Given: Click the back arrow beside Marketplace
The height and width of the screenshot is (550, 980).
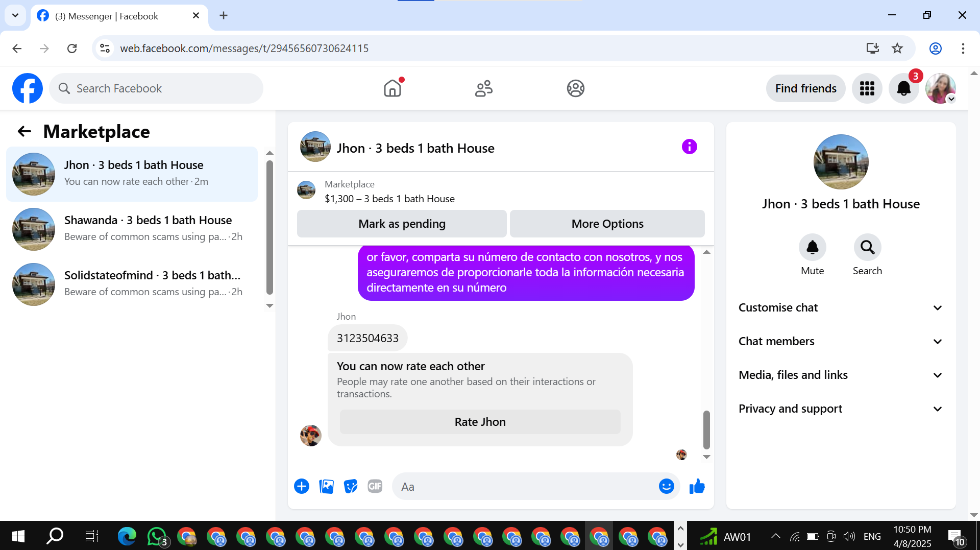Looking at the screenshot, I should [24, 132].
